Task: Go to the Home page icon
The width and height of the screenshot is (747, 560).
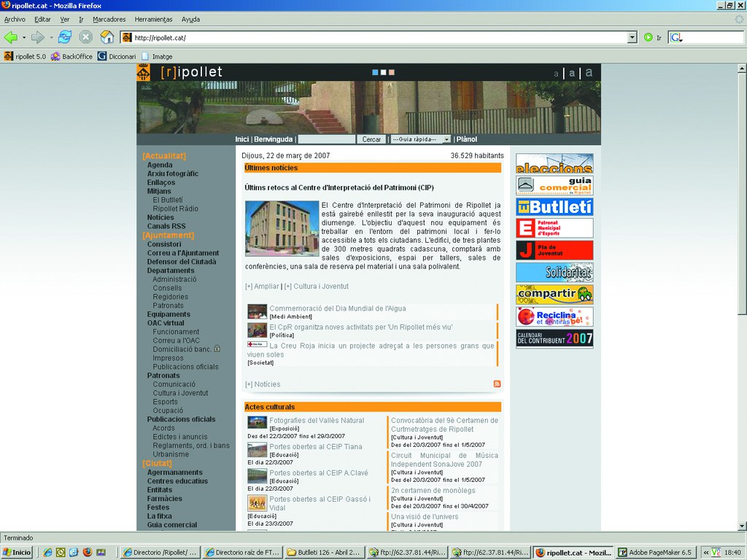Action: point(107,37)
